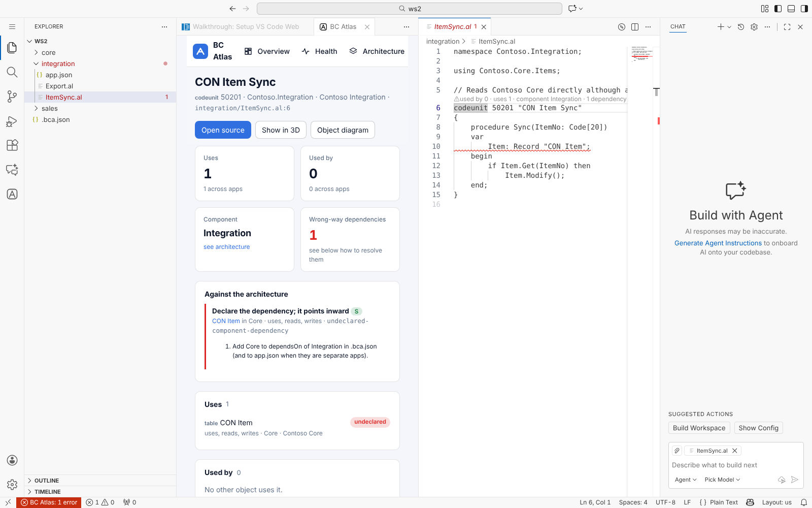Open Source Control view icon

(12, 97)
